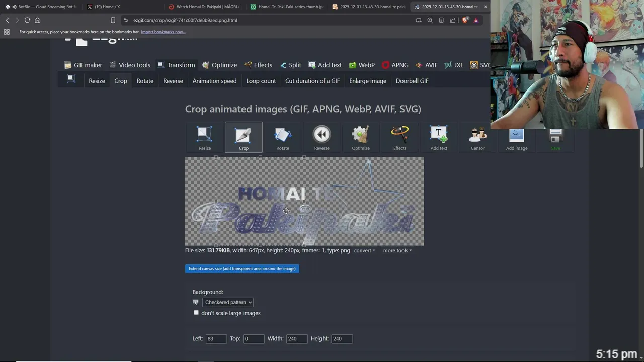Close the active homai te paki tab
644x362 pixels.
tap(485, 7)
